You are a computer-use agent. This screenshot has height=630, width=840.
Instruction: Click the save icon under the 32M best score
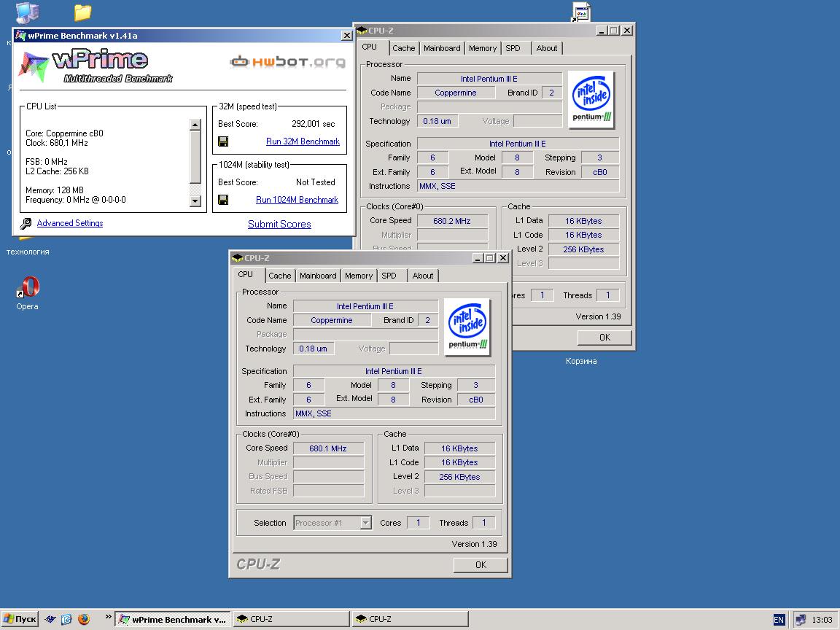click(223, 141)
